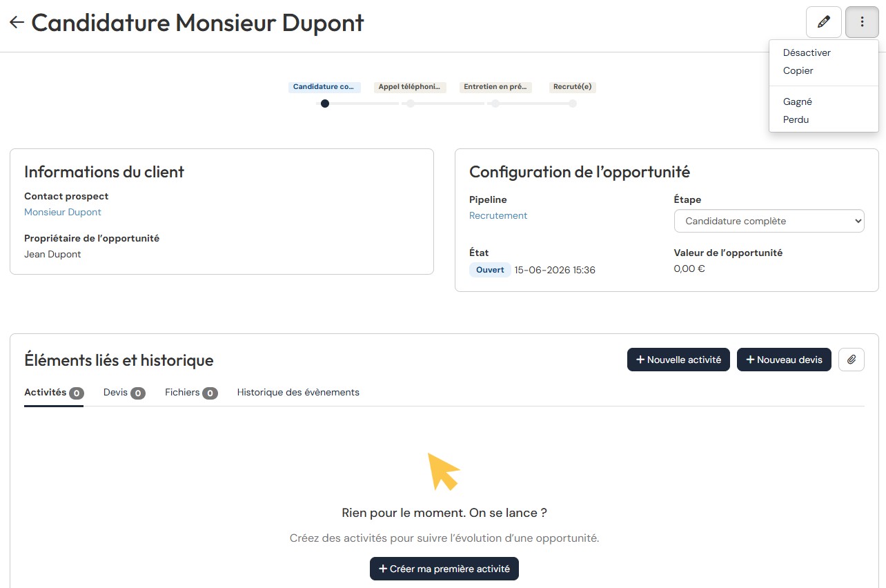Select the Appel téléphonique stage dot
The width and height of the screenshot is (886, 588).
[x=411, y=104]
